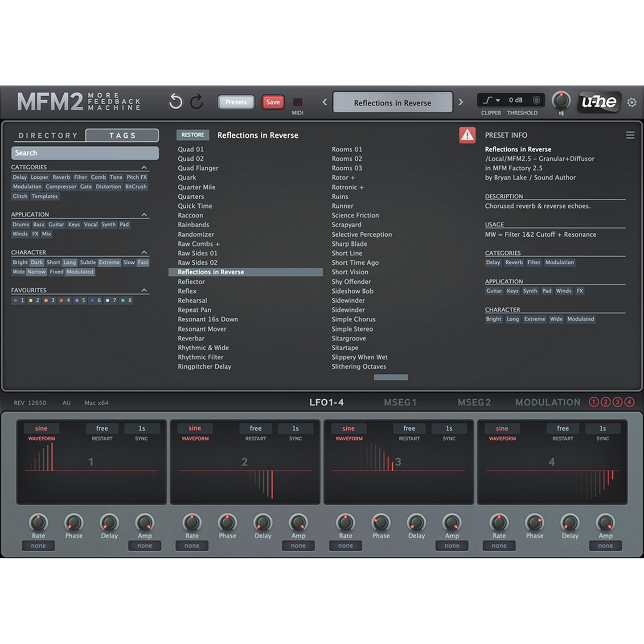Go to previous preset with left arrow
This screenshot has height=644, width=644.
coord(325,102)
